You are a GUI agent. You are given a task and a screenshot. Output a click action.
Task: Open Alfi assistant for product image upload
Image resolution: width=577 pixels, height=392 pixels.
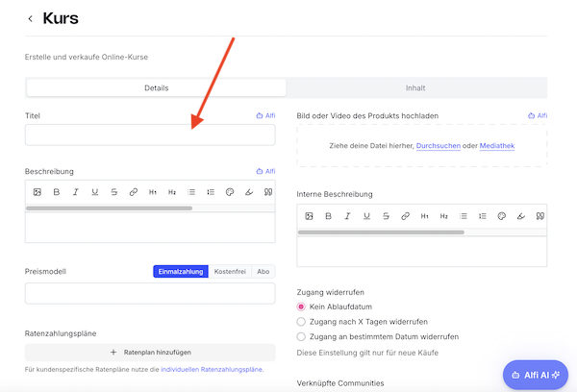[538, 115]
